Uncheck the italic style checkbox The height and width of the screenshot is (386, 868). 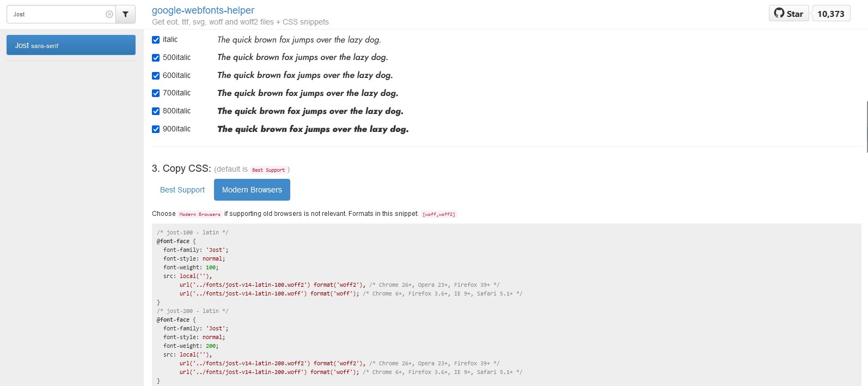(x=156, y=40)
